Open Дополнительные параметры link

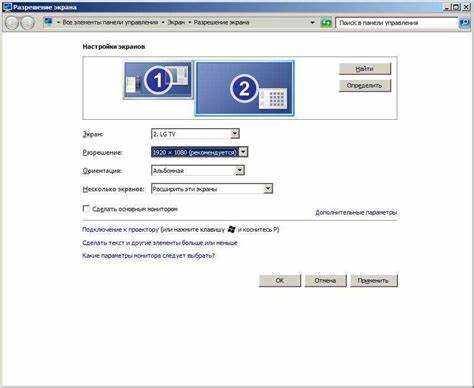pyautogui.click(x=356, y=212)
